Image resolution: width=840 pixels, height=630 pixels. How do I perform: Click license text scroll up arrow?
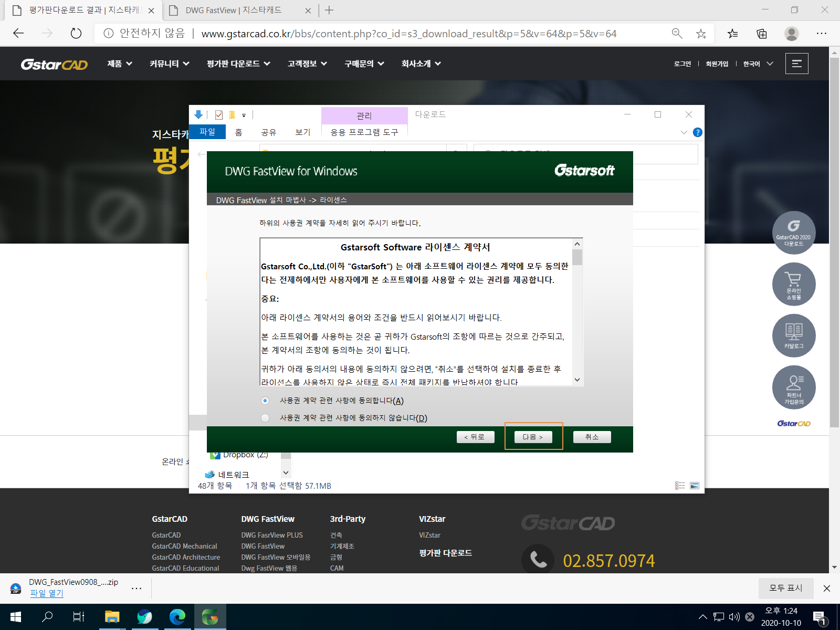[577, 244]
